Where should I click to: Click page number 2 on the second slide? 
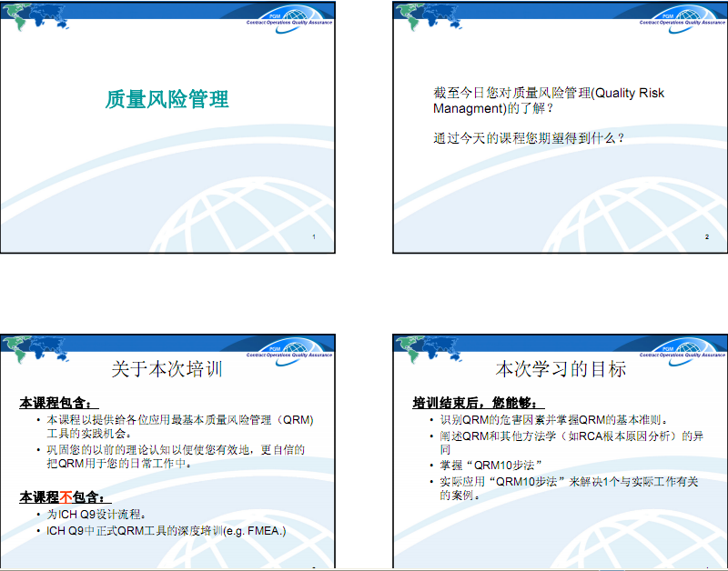(x=707, y=237)
